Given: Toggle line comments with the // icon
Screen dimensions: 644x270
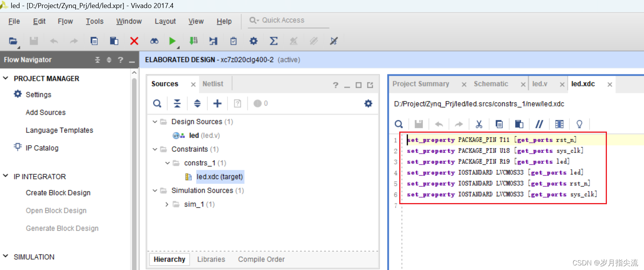Looking at the screenshot, I should point(539,124).
